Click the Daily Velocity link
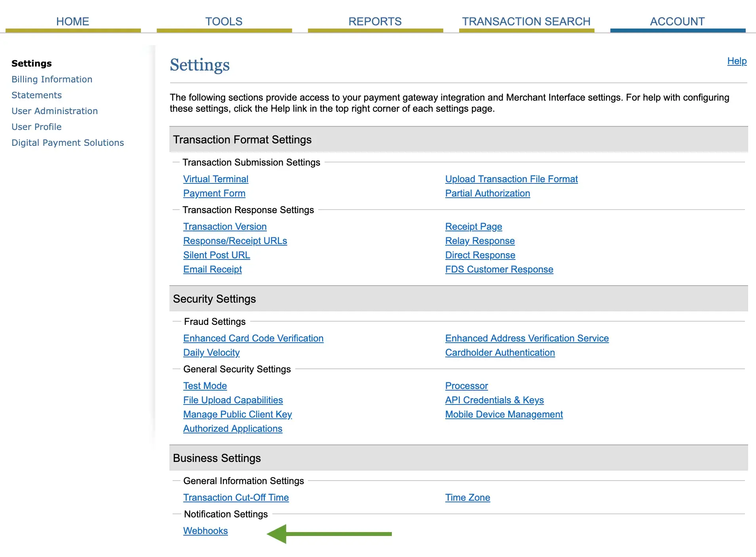This screenshot has height=557, width=756. [x=211, y=353]
